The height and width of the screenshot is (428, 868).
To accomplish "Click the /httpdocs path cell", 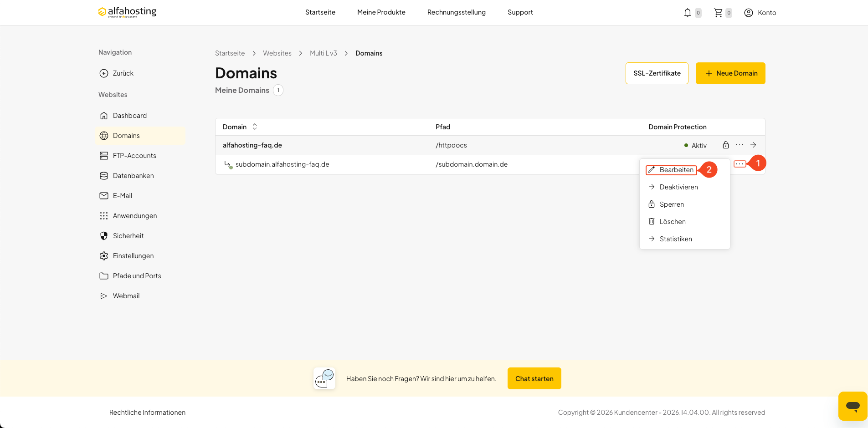I will [451, 145].
